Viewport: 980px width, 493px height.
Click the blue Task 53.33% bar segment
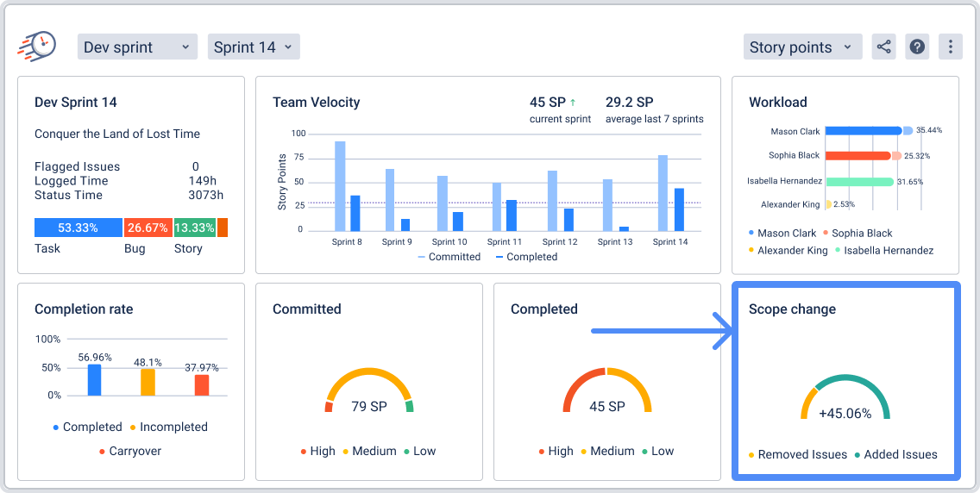(x=78, y=228)
